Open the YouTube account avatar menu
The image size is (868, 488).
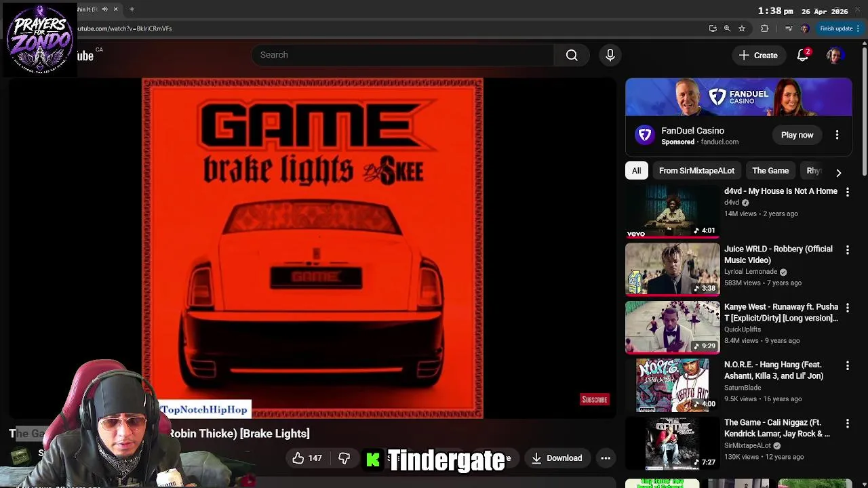tap(834, 56)
